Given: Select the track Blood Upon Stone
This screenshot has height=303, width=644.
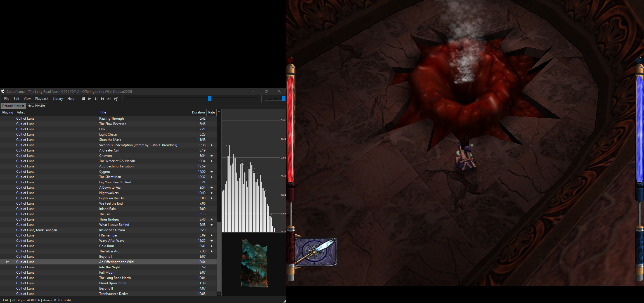Looking at the screenshot, I should [113, 283].
